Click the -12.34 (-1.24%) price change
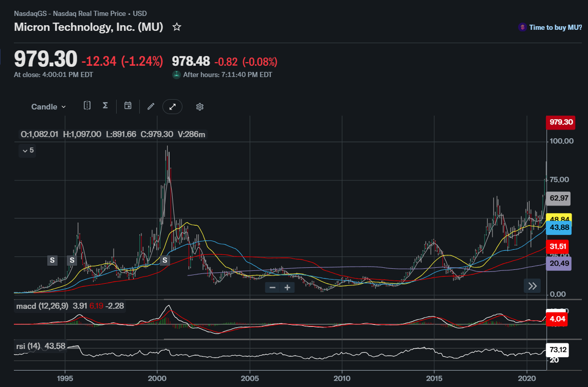The width and height of the screenshot is (588, 387). click(x=122, y=62)
